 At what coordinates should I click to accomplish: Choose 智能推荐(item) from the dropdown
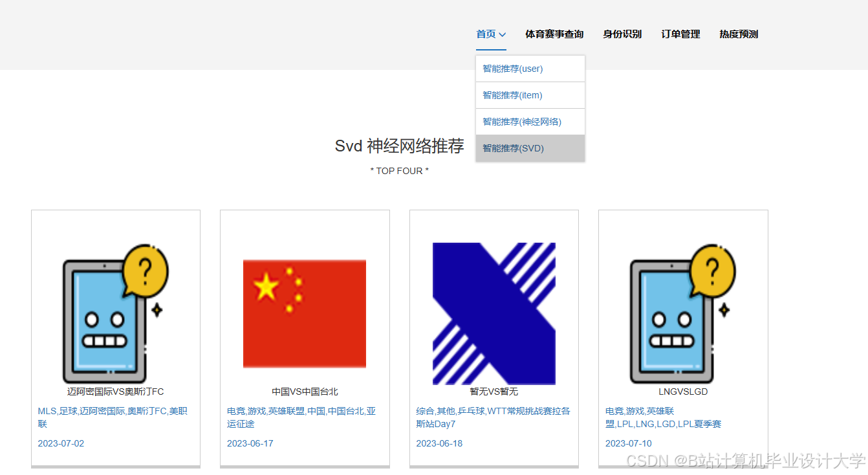(x=530, y=95)
